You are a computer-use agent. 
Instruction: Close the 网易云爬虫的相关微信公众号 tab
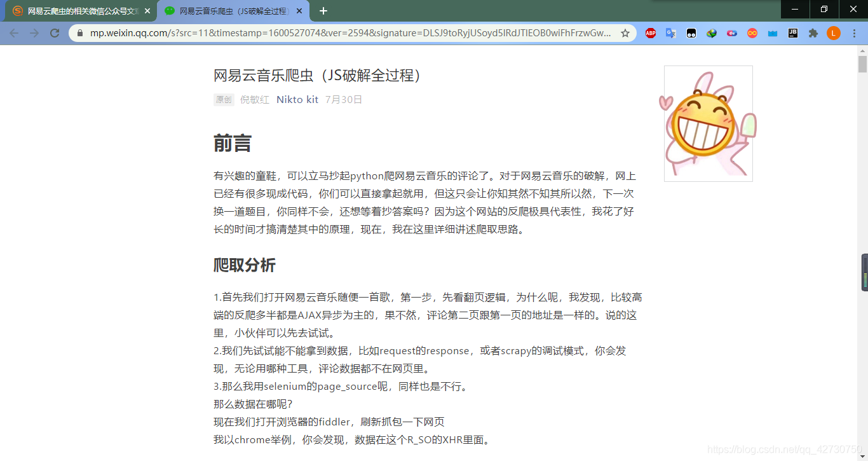(x=147, y=11)
